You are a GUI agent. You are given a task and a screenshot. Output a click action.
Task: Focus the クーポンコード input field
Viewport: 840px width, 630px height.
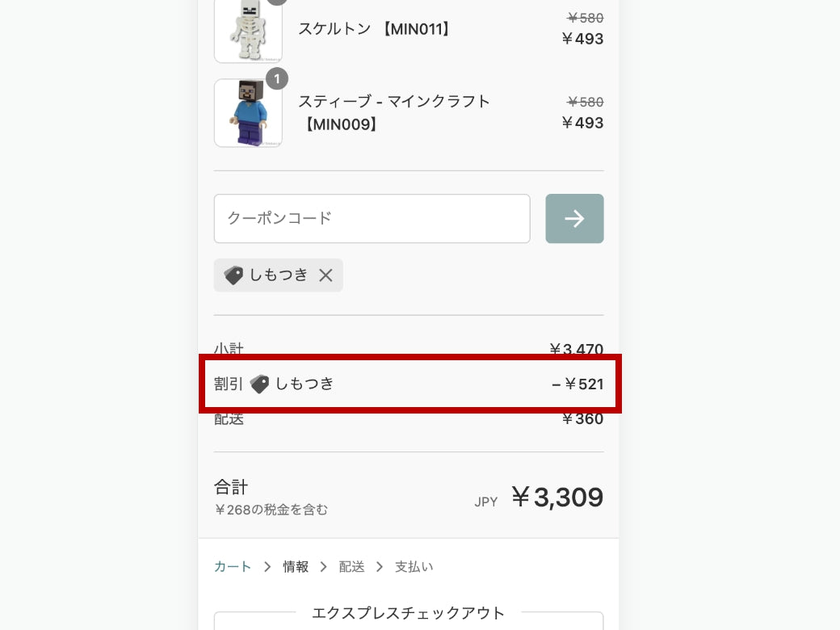click(x=372, y=219)
